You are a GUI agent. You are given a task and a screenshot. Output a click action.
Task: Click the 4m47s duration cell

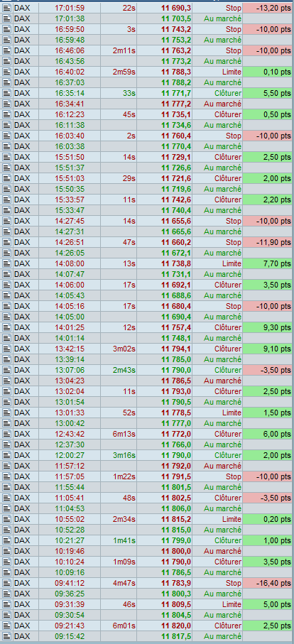(x=119, y=583)
